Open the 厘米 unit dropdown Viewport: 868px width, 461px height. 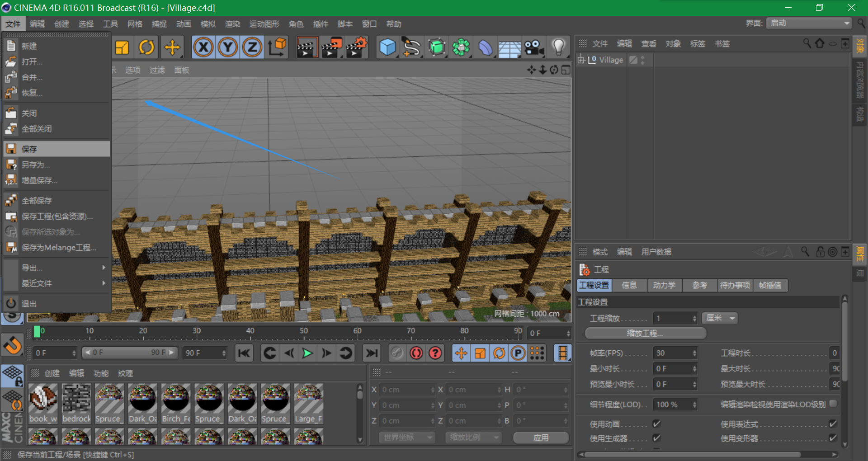720,318
